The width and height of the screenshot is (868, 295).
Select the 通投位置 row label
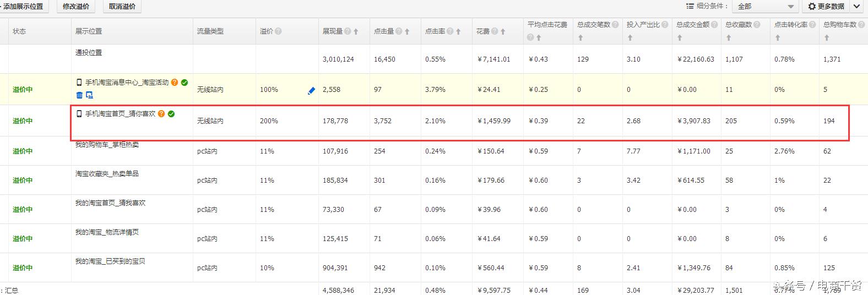pos(89,53)
